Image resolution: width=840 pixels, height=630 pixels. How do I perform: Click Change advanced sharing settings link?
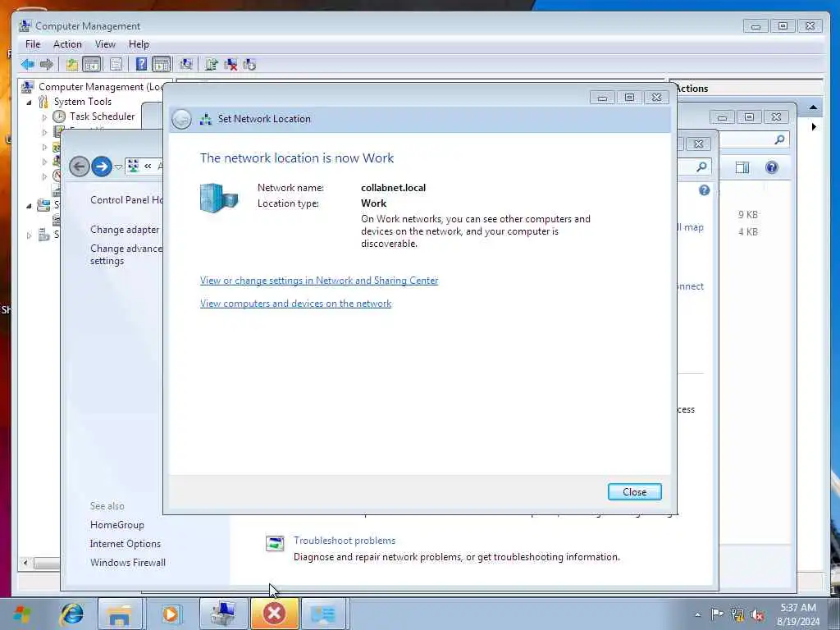[x=126, y=254]
